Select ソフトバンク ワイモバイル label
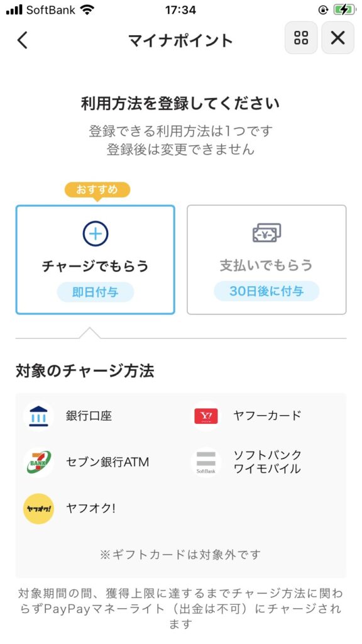This screenshot has height=644, width=362. coord(267,462)
